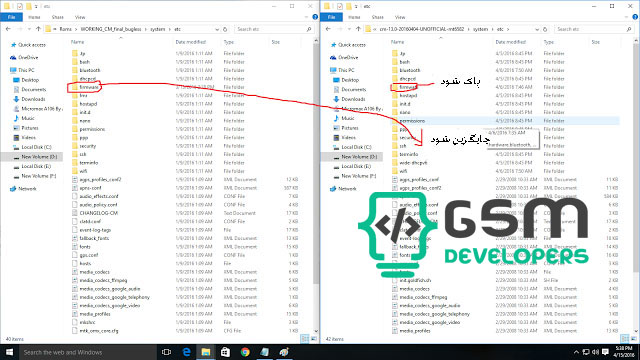The image size is (640, 360).
Task: Select the bluetooth folder in left window
Action: (x=86, y=70)
